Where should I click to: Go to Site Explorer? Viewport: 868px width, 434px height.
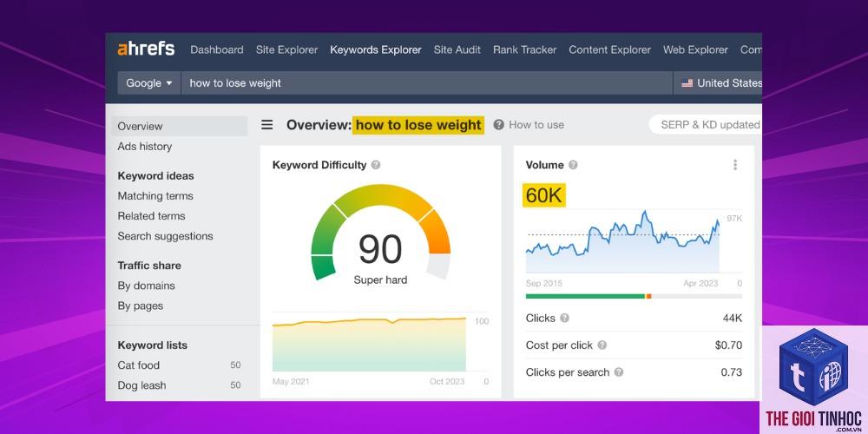point(286,49)
